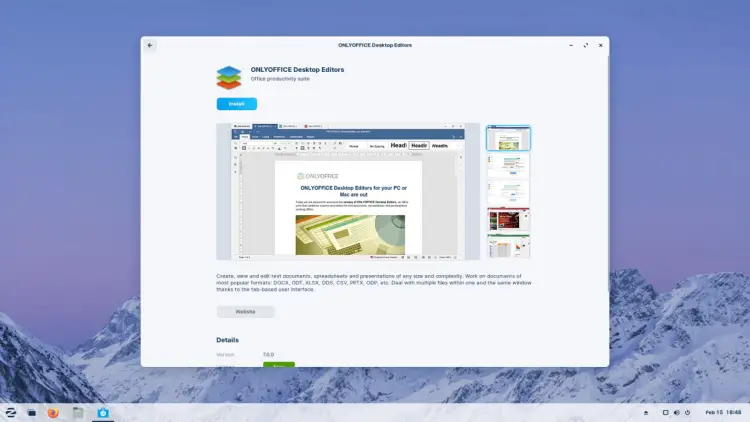Open the desktop panel icon beside the Zorin menu
Screen dimensions: 750x422
(32, 412)
